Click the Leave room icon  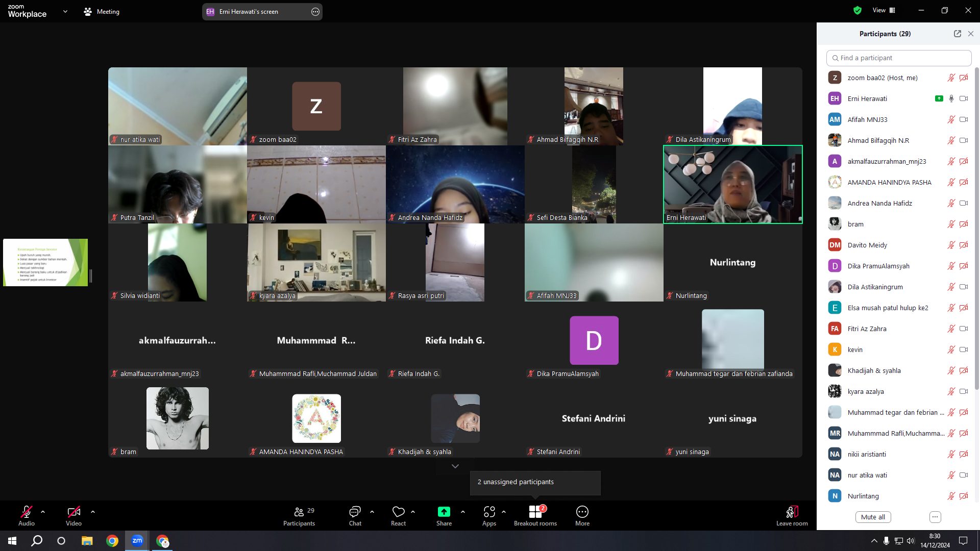click(x=792, y=512)
